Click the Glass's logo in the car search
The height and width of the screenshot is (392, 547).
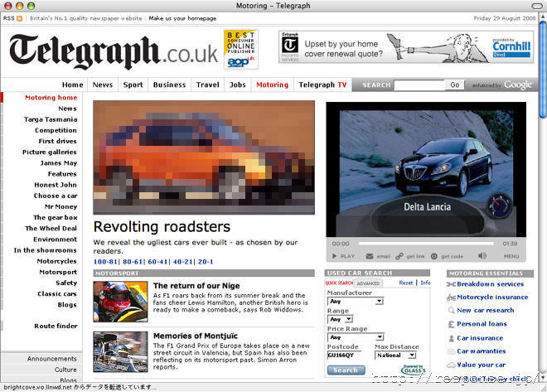[414, 370]
